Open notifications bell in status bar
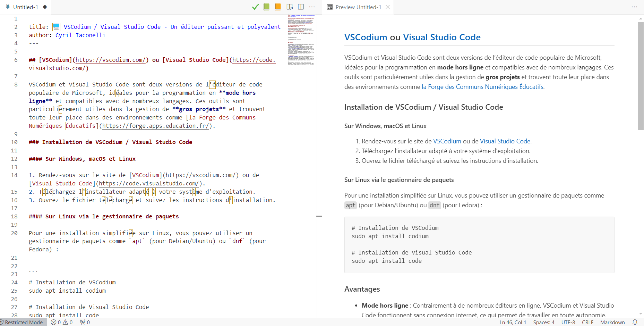The height and width of the screenshot is (326, 644). 635,322
